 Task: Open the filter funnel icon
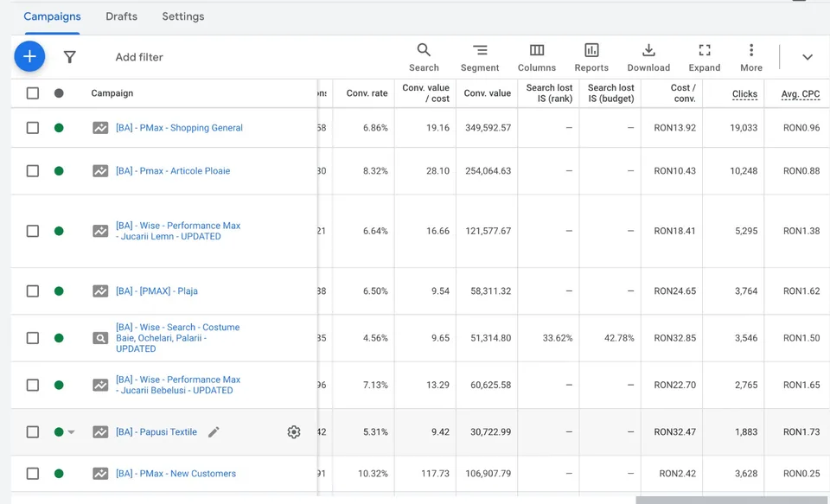69,57
